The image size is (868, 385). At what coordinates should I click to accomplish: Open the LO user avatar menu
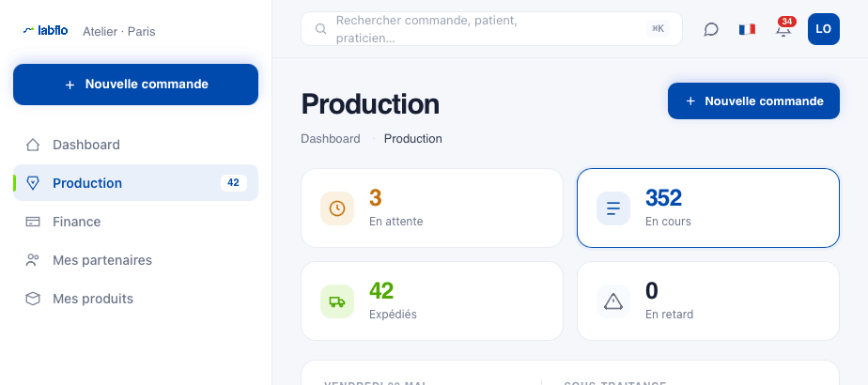pos(823,29)
